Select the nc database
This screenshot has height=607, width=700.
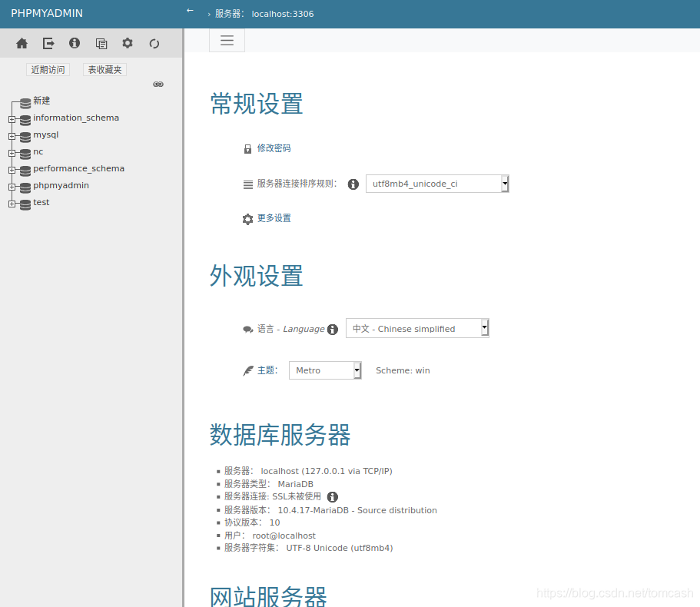(38, 152)
